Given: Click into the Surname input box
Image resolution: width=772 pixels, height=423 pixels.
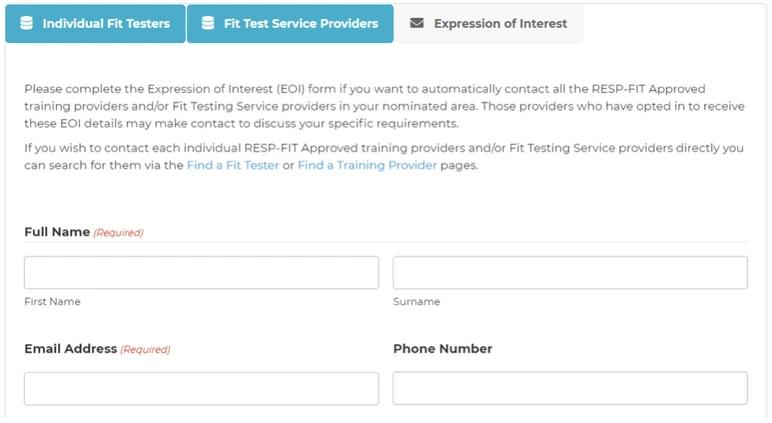Looking at the screenshot, I should [x=570, y=273].
